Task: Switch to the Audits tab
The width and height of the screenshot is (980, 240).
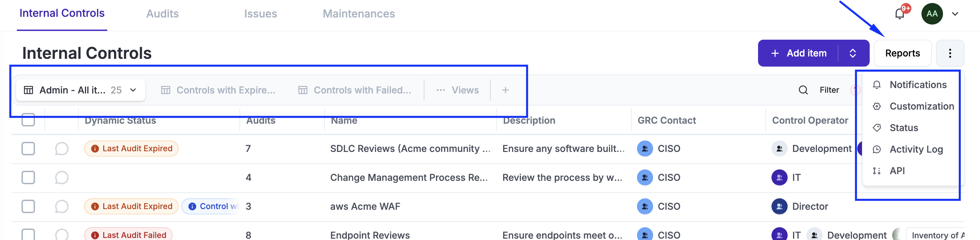Action: 162,14
